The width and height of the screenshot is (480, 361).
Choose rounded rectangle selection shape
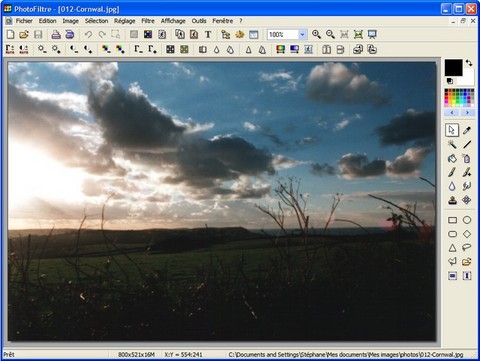(452, 234)
